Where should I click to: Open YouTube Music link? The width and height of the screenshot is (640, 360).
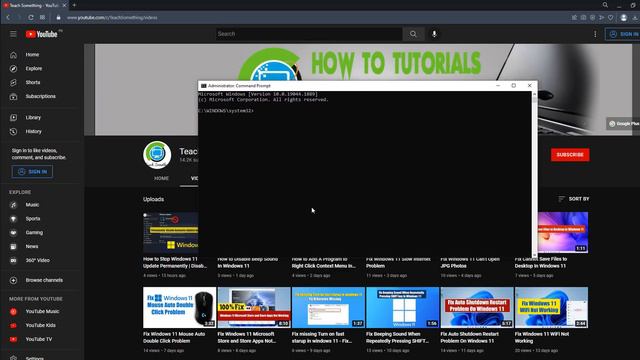coord(42,311)
